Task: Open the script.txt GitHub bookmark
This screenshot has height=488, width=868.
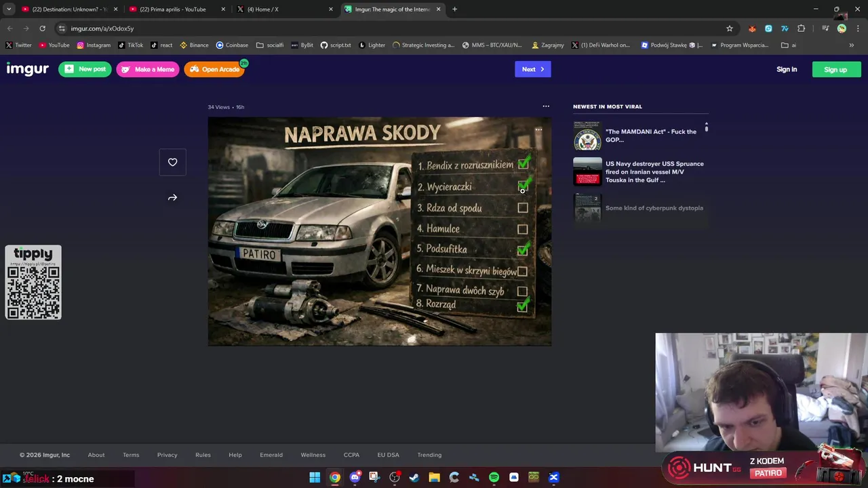Action: tap(336, 45)
